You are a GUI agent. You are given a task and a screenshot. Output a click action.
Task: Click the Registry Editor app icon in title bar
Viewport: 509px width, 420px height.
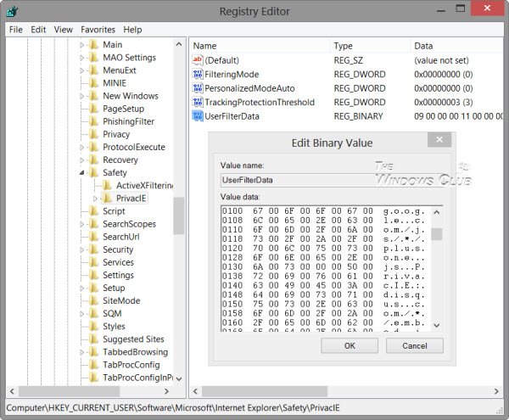[x=12, y=12]
